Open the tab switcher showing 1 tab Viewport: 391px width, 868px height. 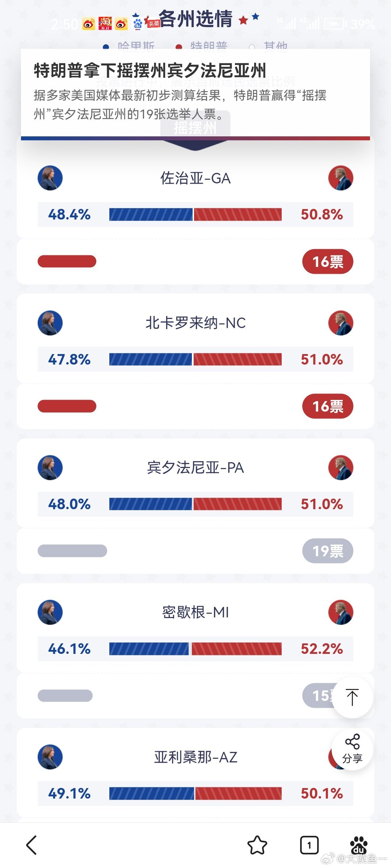309,845
